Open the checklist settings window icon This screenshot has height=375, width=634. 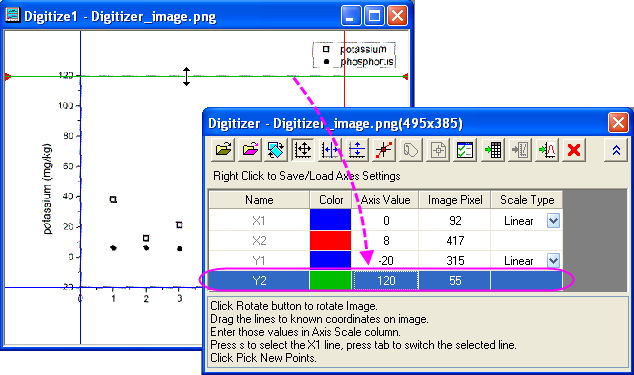click(x=465, y=150)
